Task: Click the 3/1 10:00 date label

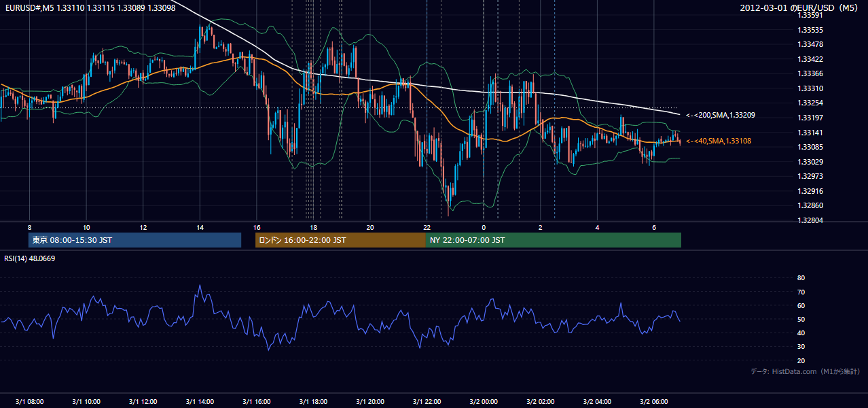Action: point(86,401)
